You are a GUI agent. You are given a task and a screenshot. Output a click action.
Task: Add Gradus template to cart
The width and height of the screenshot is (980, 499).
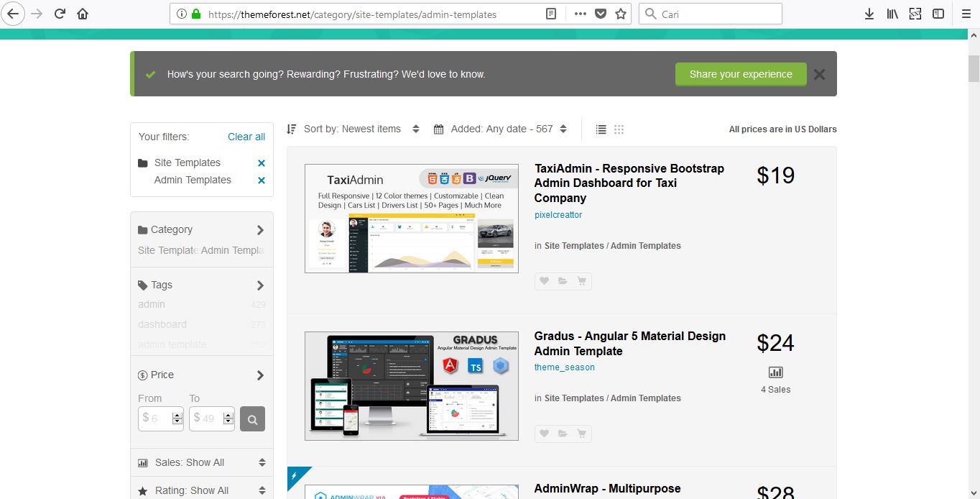click(582, 434)
